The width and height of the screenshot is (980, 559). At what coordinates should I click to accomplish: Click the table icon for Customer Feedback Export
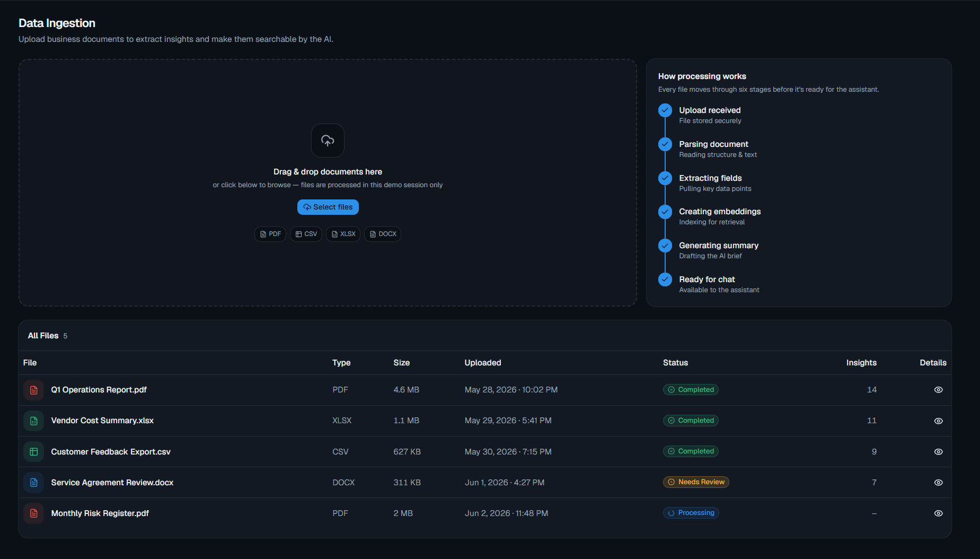click(x=34, y=452)
